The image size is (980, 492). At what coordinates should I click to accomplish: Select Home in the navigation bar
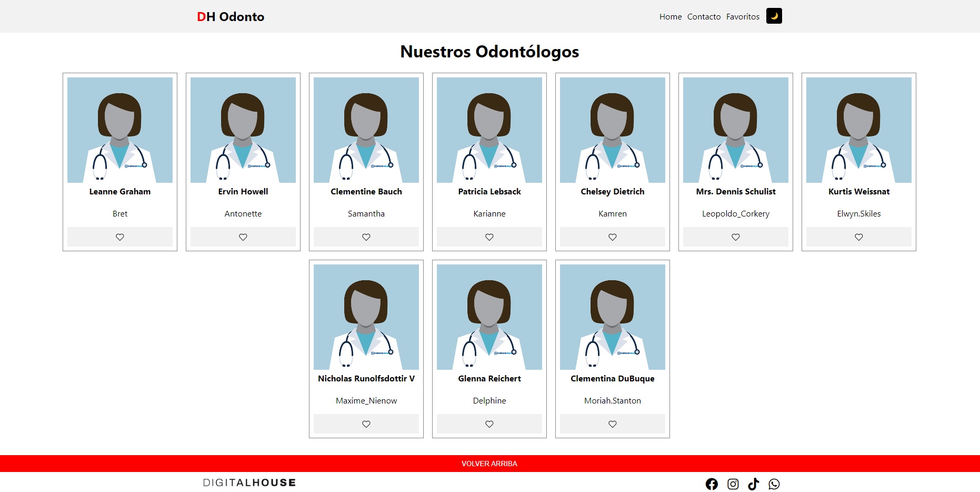tap(670, 16)
